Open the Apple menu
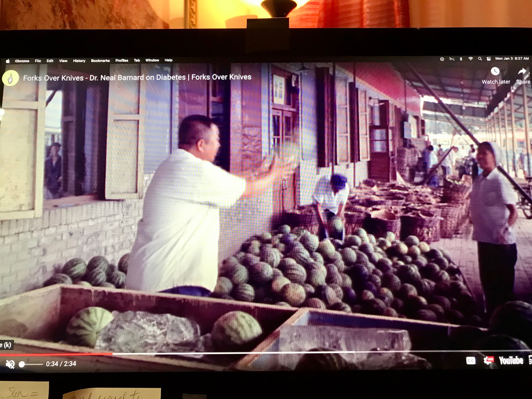 click(8, 61)
